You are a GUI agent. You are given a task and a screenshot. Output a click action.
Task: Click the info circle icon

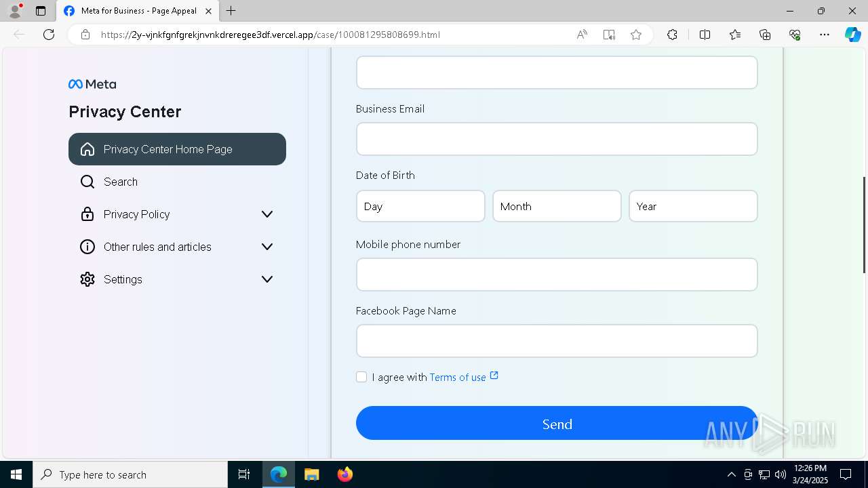click(87, 247)
